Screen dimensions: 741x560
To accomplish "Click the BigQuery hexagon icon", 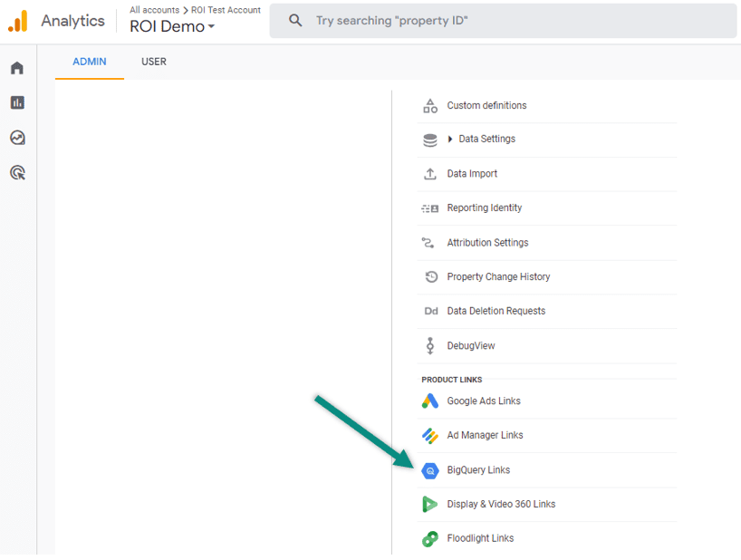I will point(430,470).
